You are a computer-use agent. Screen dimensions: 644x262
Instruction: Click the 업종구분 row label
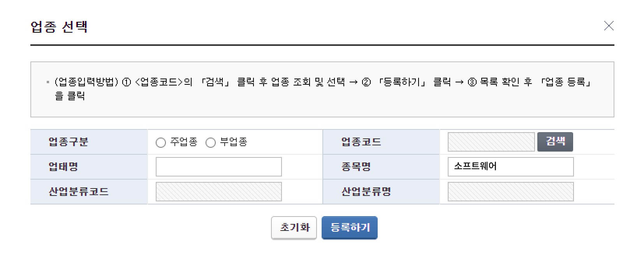pyautogui.click(x=69, y=142)
